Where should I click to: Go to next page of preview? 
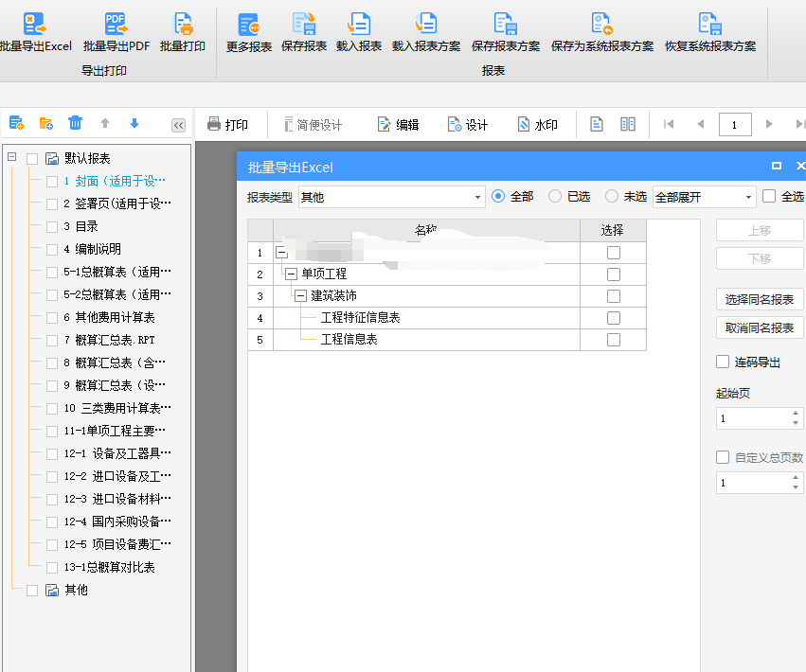[769, 124]
